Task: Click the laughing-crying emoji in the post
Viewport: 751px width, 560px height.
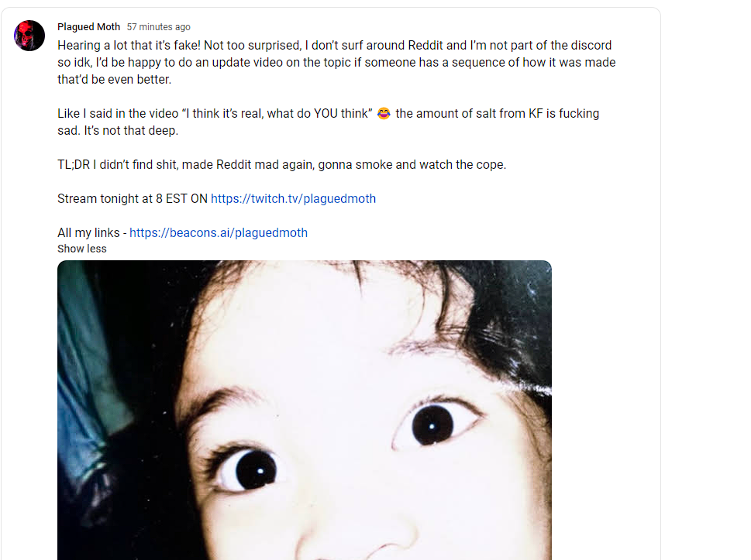Action: coord(384,113)
